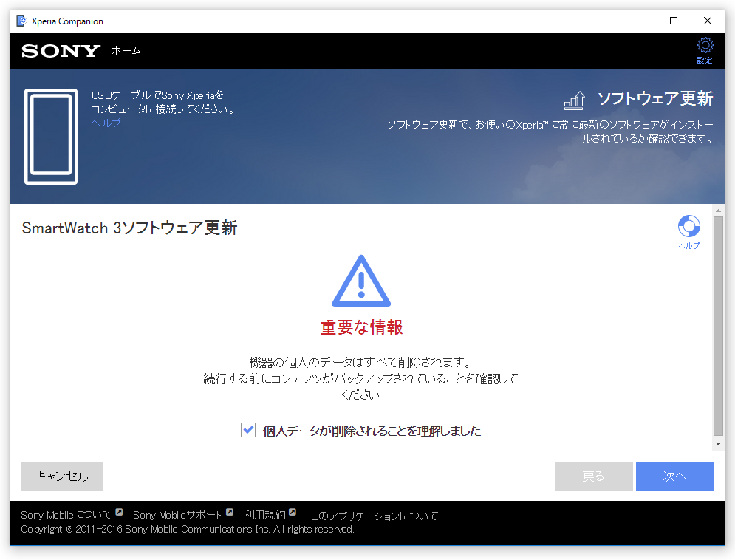This screenshot has height=560, width=735.
Task: Open the Sony Mobileサポート link
Action: (178, 515)
